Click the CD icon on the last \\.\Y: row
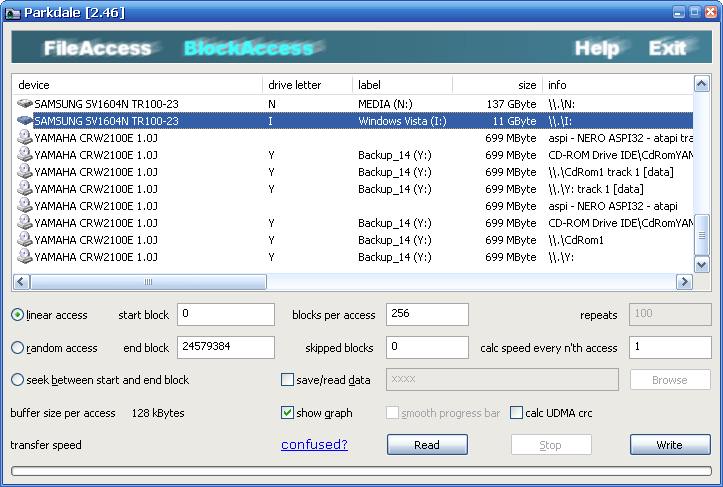723x487 pixels. pos(25,257)
